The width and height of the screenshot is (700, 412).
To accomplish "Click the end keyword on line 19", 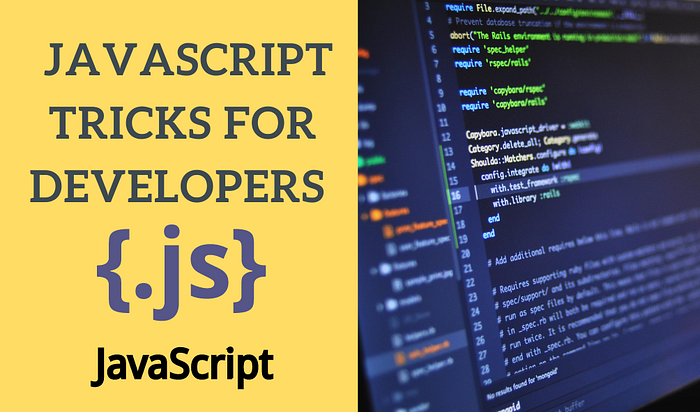I will coord(488,234).
